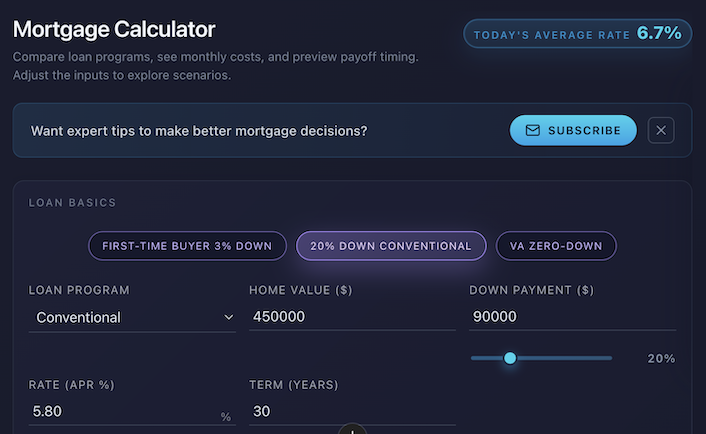Click Today's Average Rate badge
The height and width of the screenshot is (434, 706).
pos(577,34)
